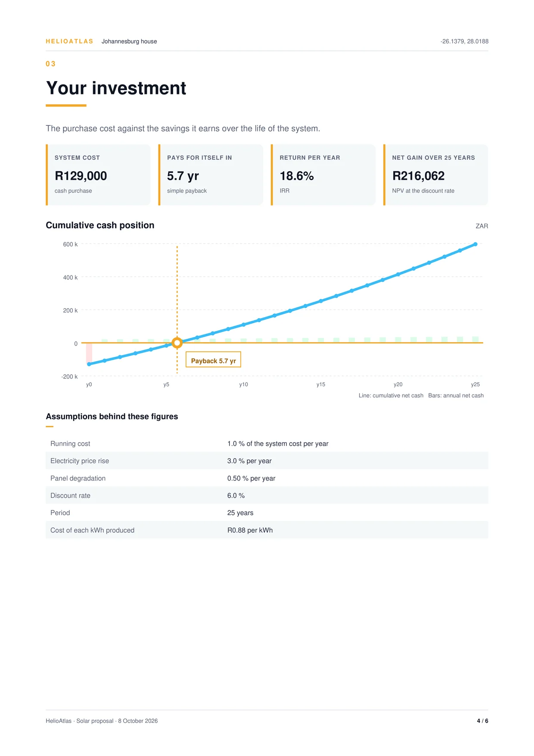Click the '-200 k' axis label
534x756 pixels.
(69, 377)
